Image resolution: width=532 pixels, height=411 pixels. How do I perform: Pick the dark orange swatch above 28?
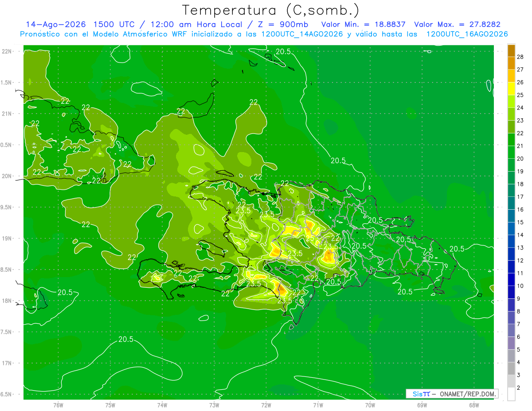coord(511,51)
